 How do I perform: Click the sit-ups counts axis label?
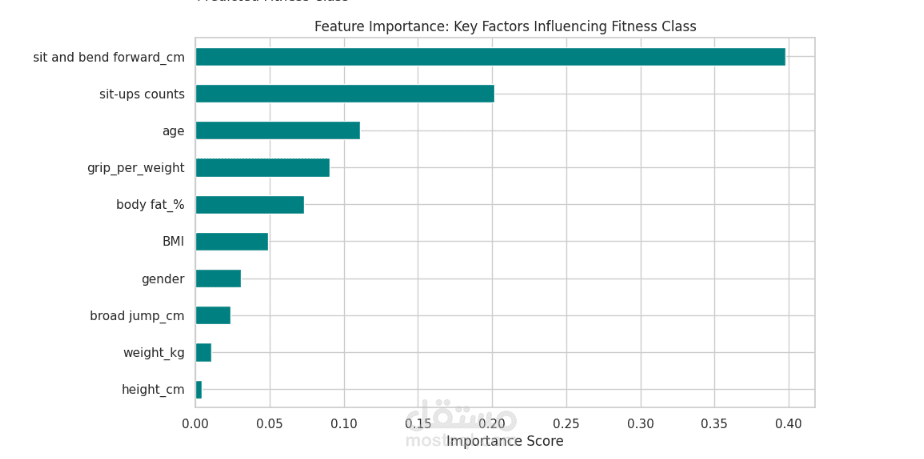pos(141,94)
